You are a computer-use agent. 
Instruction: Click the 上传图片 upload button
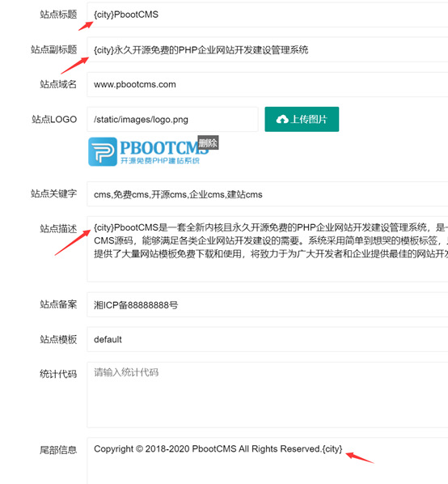pos(302,119)
